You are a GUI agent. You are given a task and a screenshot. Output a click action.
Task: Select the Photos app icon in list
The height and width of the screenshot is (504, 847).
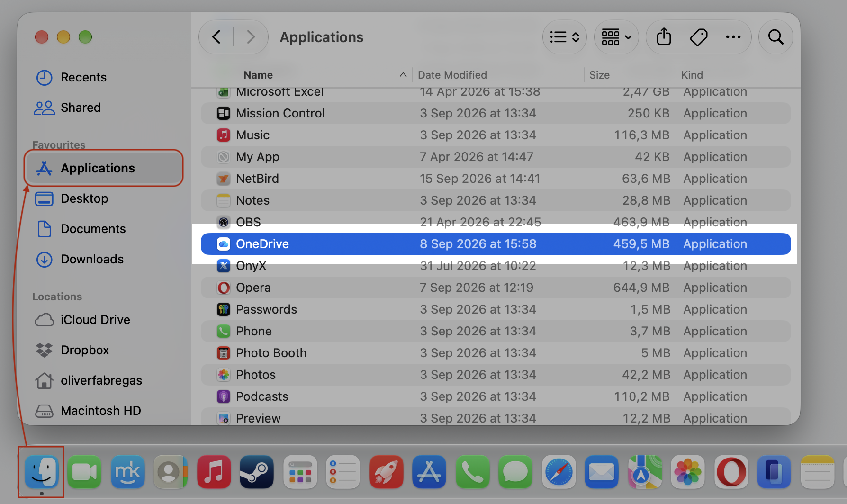coord(224,375)
